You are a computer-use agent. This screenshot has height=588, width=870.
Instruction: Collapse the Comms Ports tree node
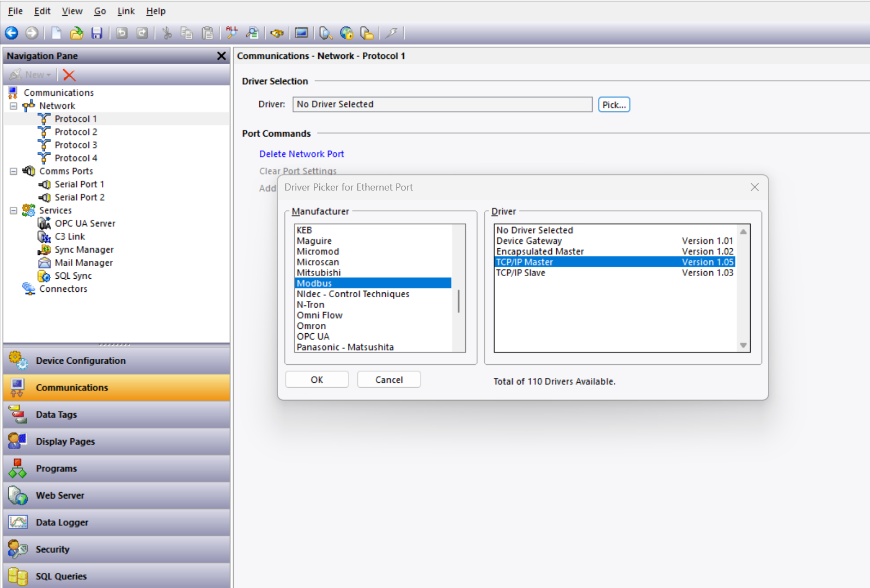tap(14, 171)
